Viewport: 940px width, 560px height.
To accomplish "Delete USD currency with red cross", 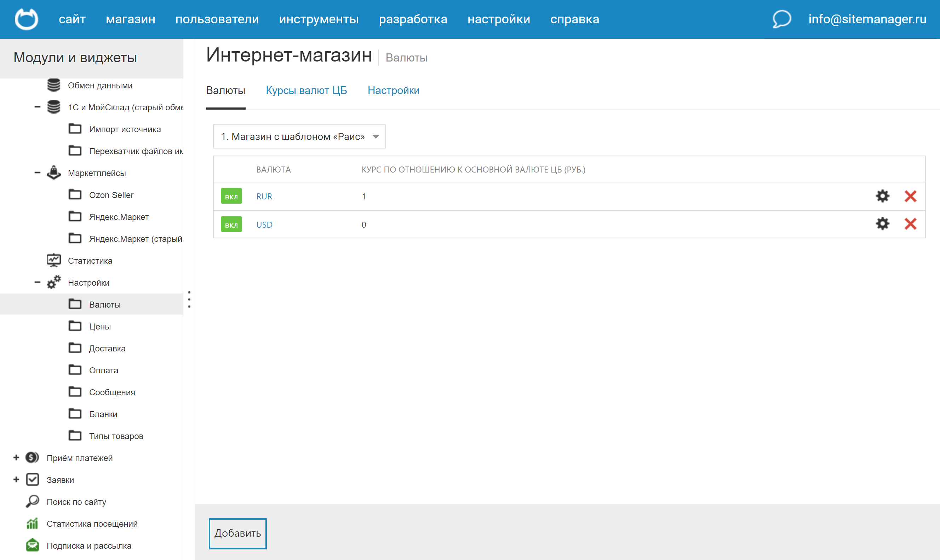I will (x=910, y=224).
